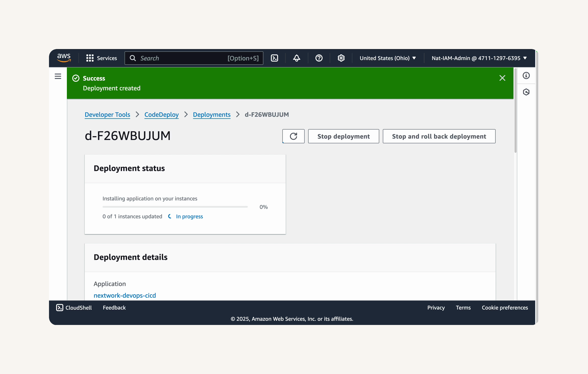Click 'Installing application on your instances' text
The image size is (588, 374).
(x=150, y=198)
